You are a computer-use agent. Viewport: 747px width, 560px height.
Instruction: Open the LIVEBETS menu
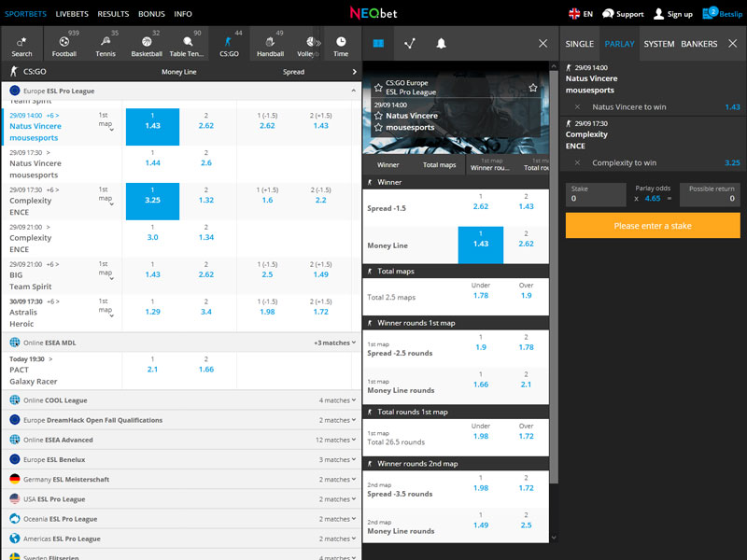coord(72,14)
